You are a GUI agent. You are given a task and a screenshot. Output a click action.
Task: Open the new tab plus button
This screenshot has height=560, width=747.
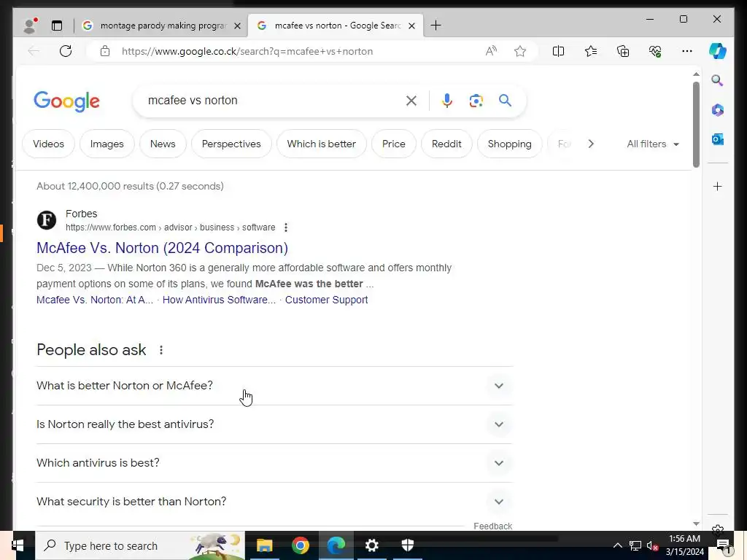point(436,26)
